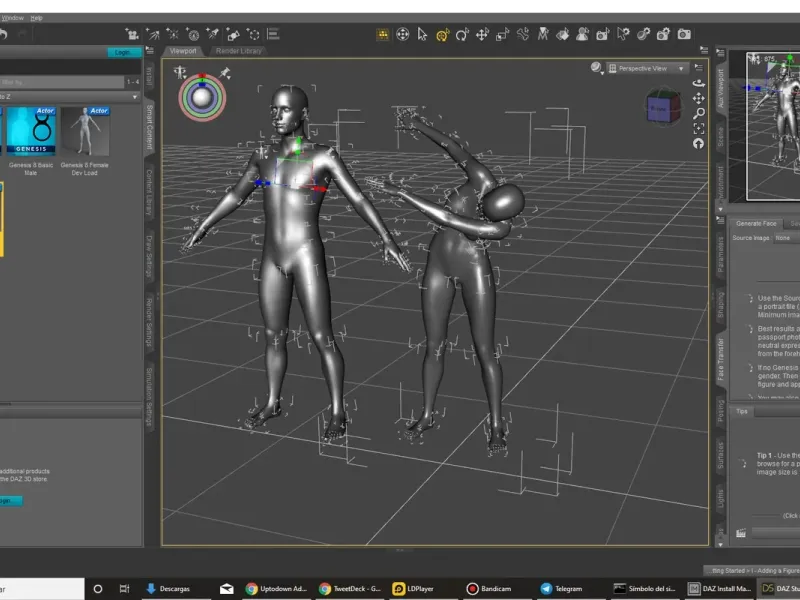This screenshot has width=800, height=600.
Task: Select the Translate tool in toolbar
Action: point(482,34)
